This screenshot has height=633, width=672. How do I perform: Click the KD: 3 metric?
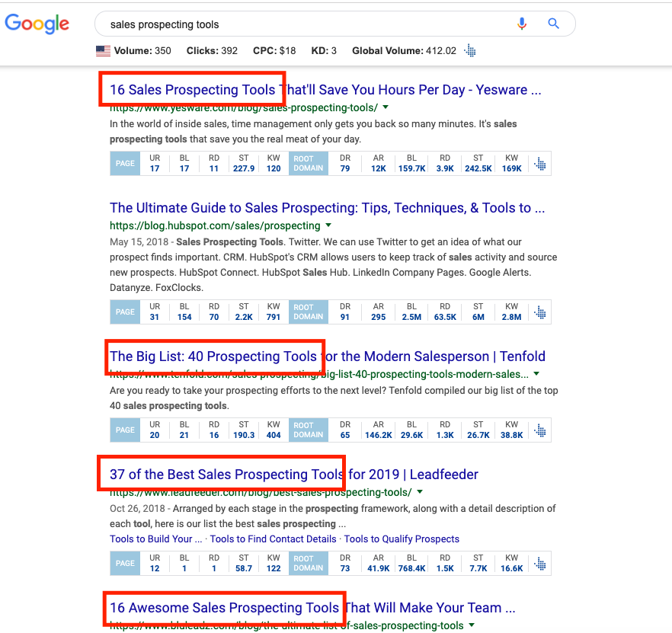(324, 51)
